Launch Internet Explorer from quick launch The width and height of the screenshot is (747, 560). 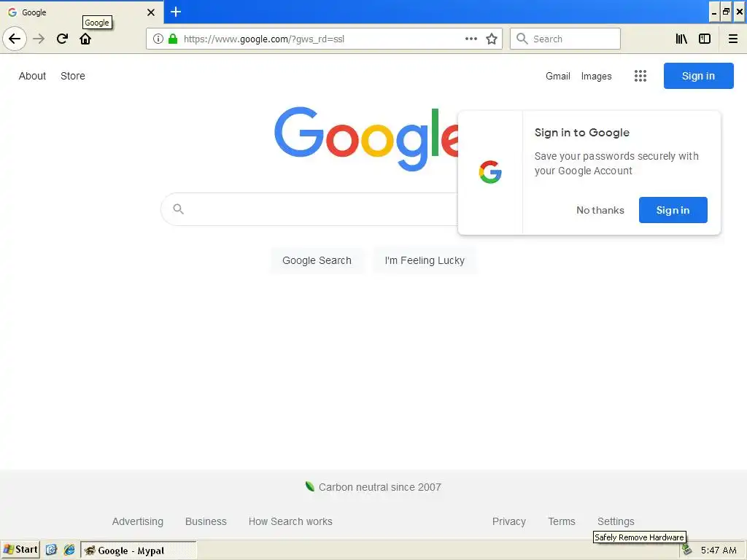tap(69, 550)
